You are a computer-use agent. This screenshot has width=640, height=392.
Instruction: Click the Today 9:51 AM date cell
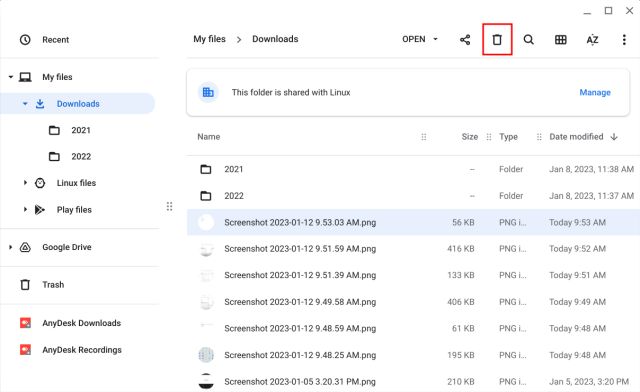pyautogui.click(x=577, y=275)
